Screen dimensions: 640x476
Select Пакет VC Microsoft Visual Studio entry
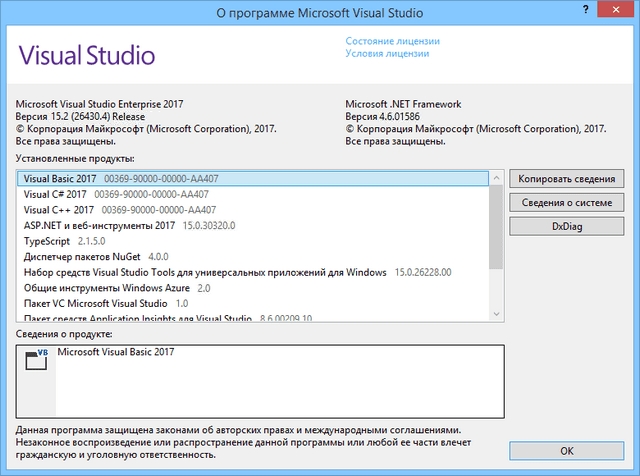pyautogui.click(x=95, y=303)
